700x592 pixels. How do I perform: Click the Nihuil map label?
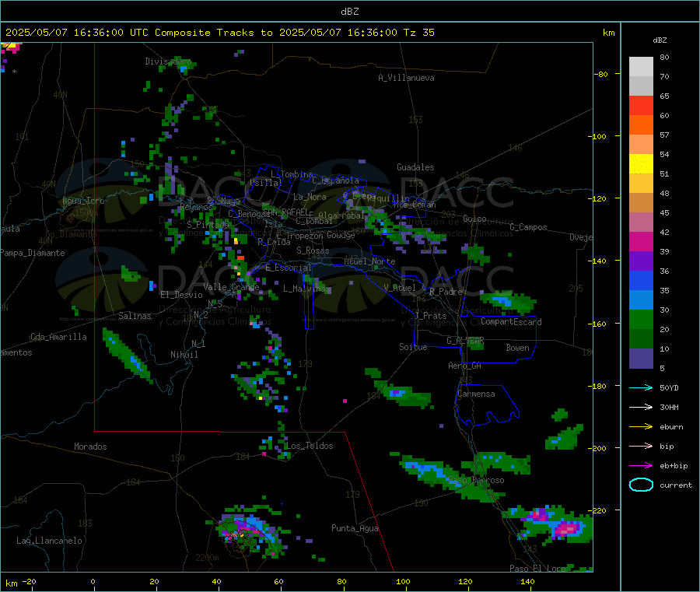coord(184,355)
